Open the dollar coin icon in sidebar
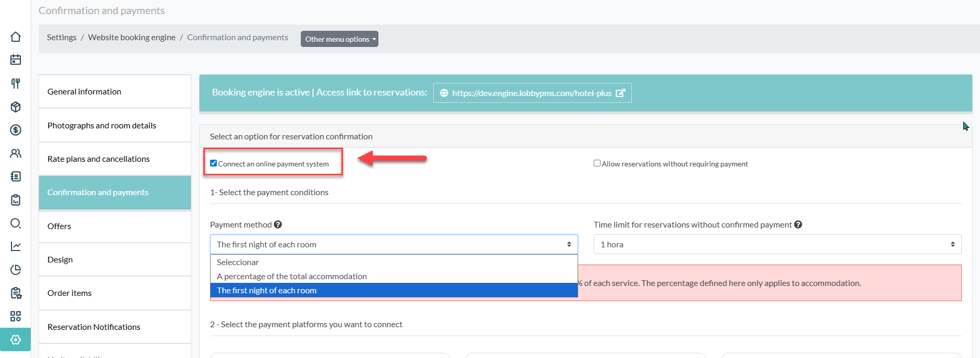Screen dimensions: 980x358 (16, 130)
